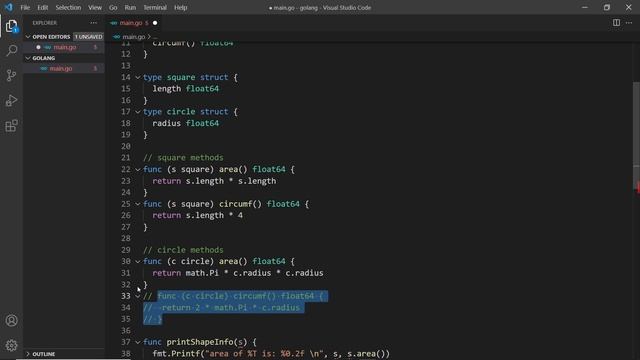Click the '// circle methods' comment
The image size is (640, 360).
pos(183,250)
